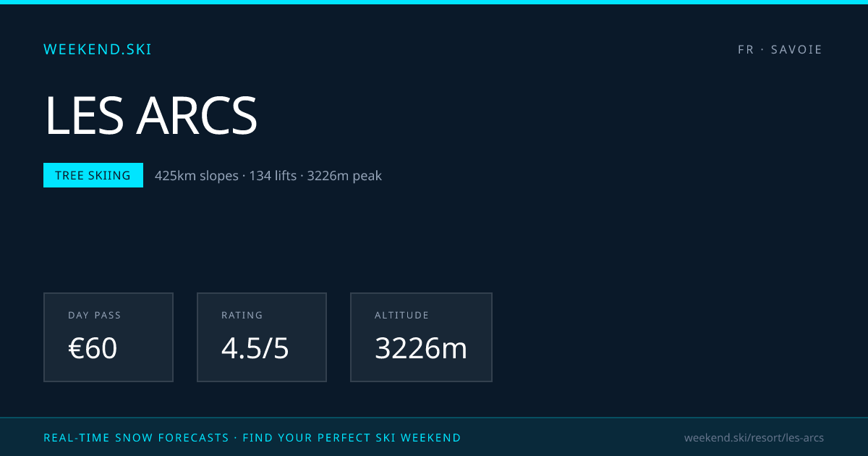Click the 'REAL-TIME SNOW FORECASTS' footer tagline

click(x=136, y=438)
